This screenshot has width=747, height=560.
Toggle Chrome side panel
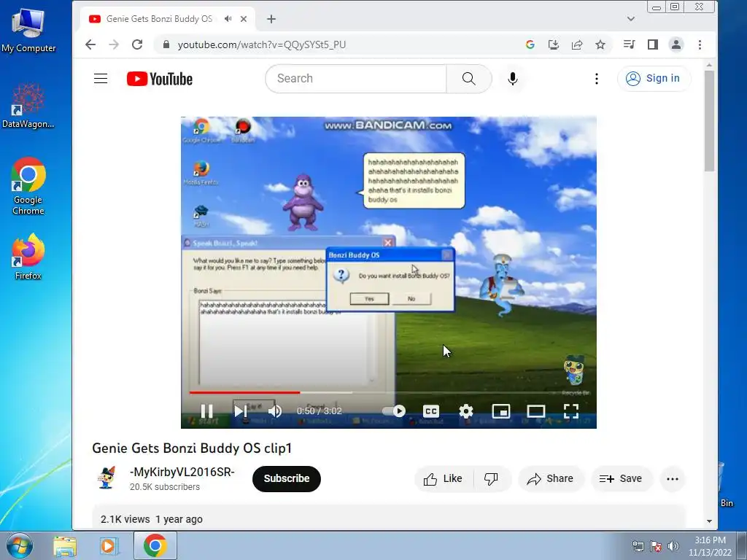pyautogui.click(x=653, y=44)
